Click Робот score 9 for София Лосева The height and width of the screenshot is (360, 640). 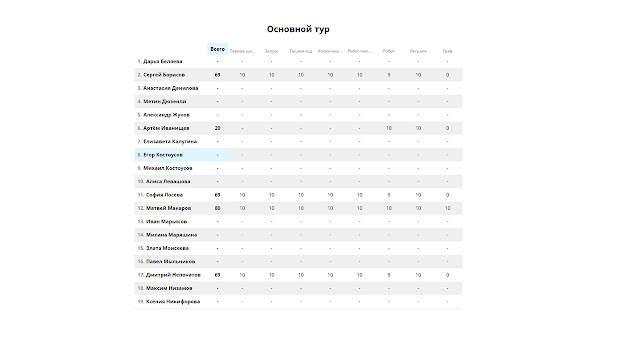click(x=389, y=195)
